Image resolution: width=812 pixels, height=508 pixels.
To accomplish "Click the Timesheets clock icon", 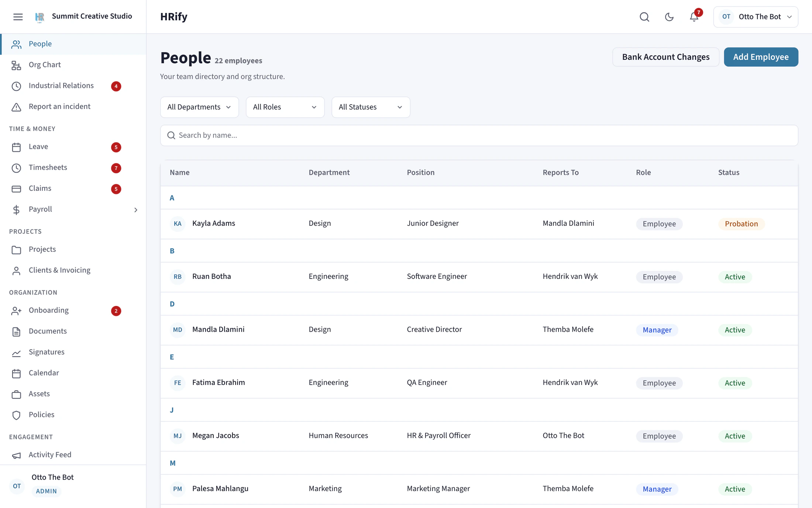I will [x=16, y=168].
